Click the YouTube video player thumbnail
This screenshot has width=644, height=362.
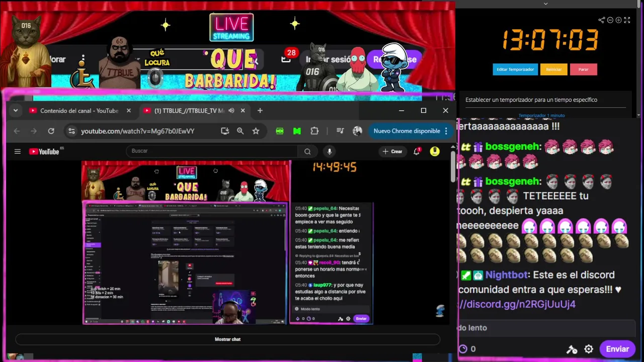(227, 242)
